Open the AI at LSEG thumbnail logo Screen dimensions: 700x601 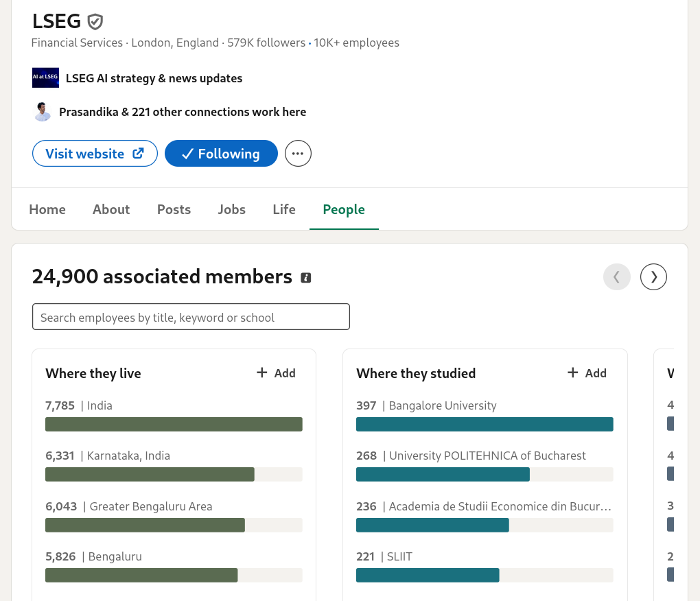point(45,78)
